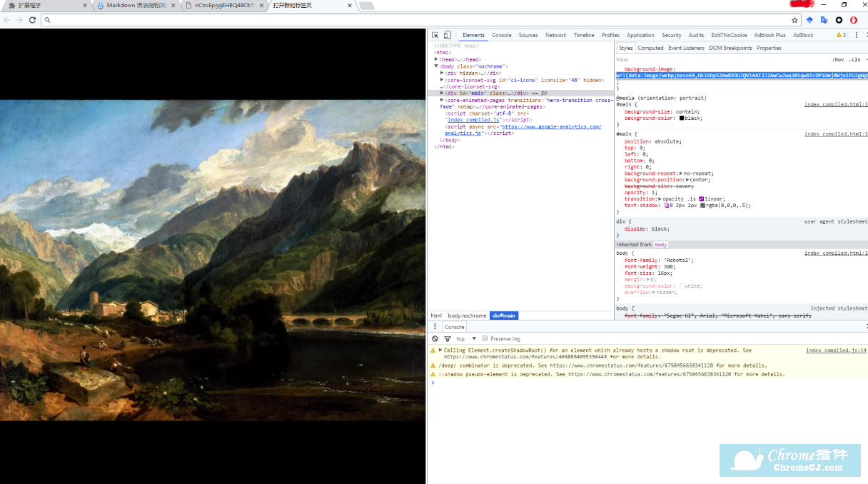This screenshot has height=484, width=868.
Task: Open the Application panel tab
Action: (x=640, y=35)
